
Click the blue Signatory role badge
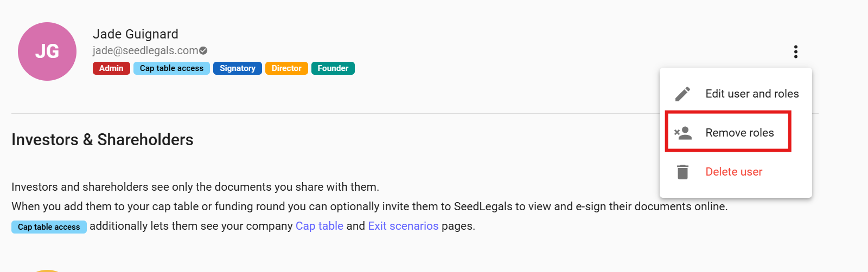point(238,68)
